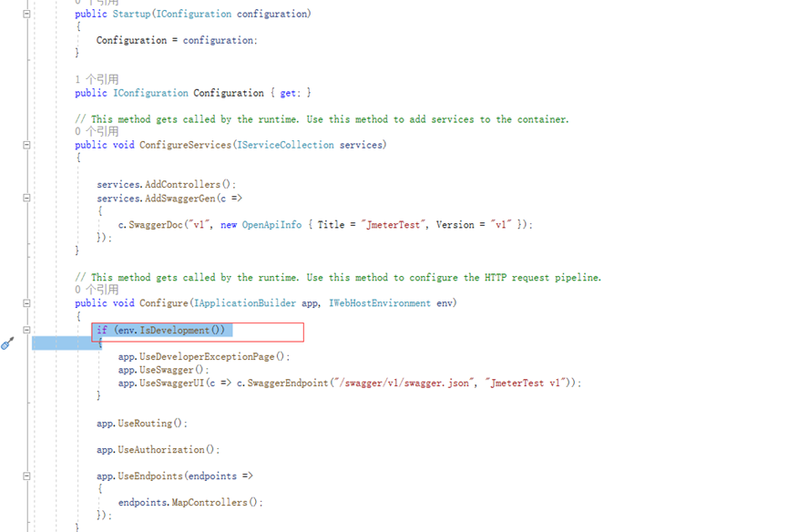Click the 'JmeterTest v1' string literal
The height and width of the screenshot is (532, 788).
(524, 383)
